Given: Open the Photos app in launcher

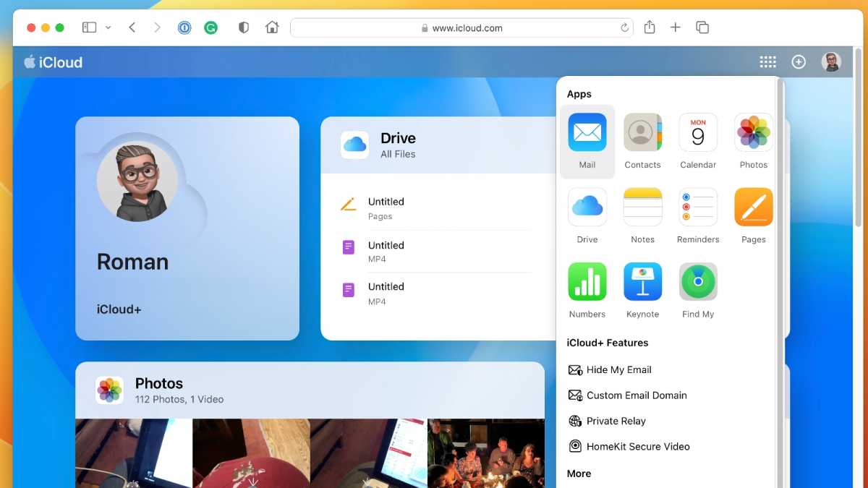Looking at the screenshot, I should (754, 132).
